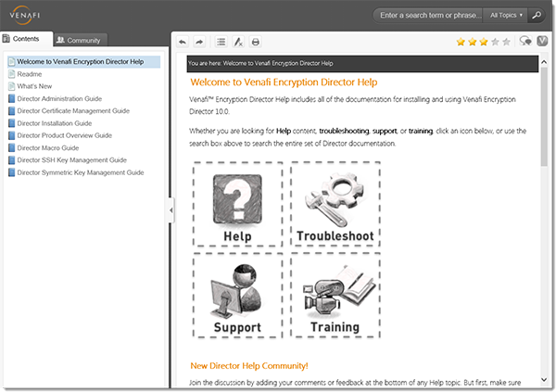The width and height of the screenshot is (556, 392).
Task: Click the You are here breadcrumb text
Action: tap(260, 64)
